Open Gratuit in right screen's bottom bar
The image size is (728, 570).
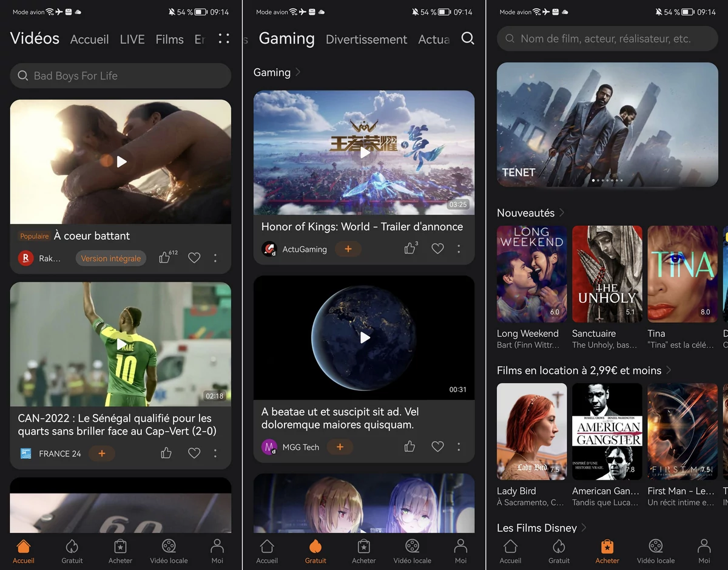pos(559,551)
